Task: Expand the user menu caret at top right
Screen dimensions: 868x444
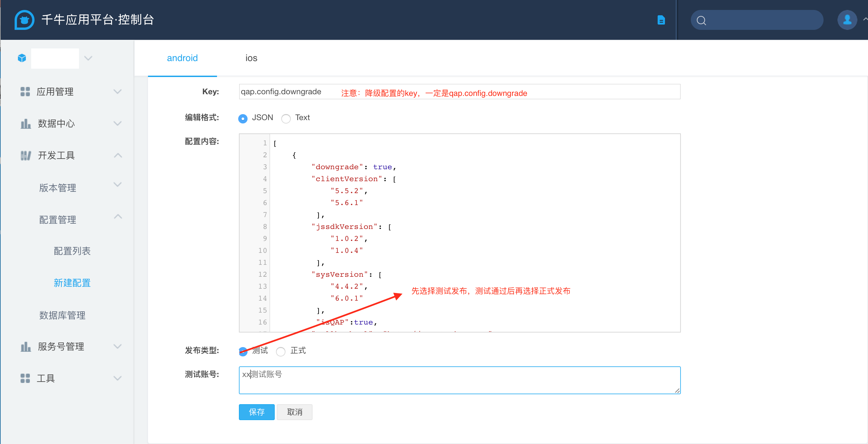Action: pyautogui.click(x=865, y=20)
